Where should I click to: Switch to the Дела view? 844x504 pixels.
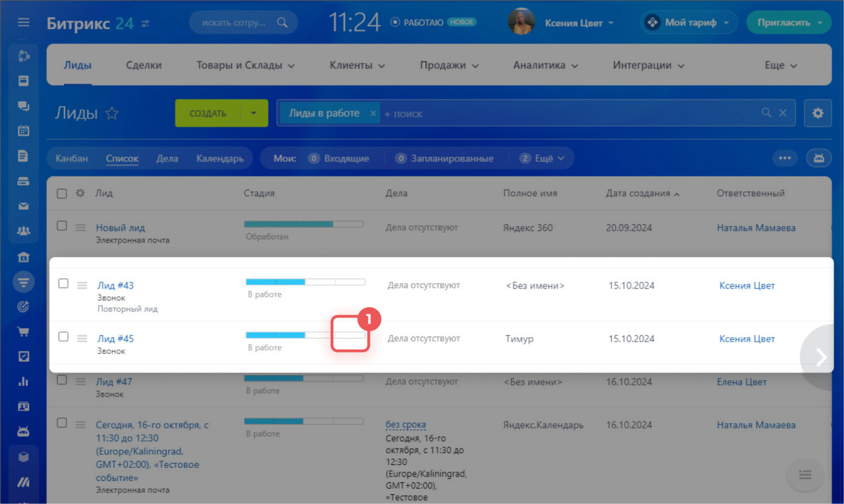click(x=167, y=158)
